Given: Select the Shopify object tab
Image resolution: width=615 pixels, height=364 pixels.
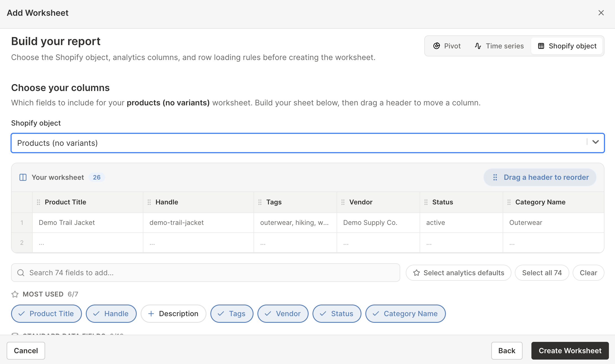Looking at the screenshot, I should 567,46.
